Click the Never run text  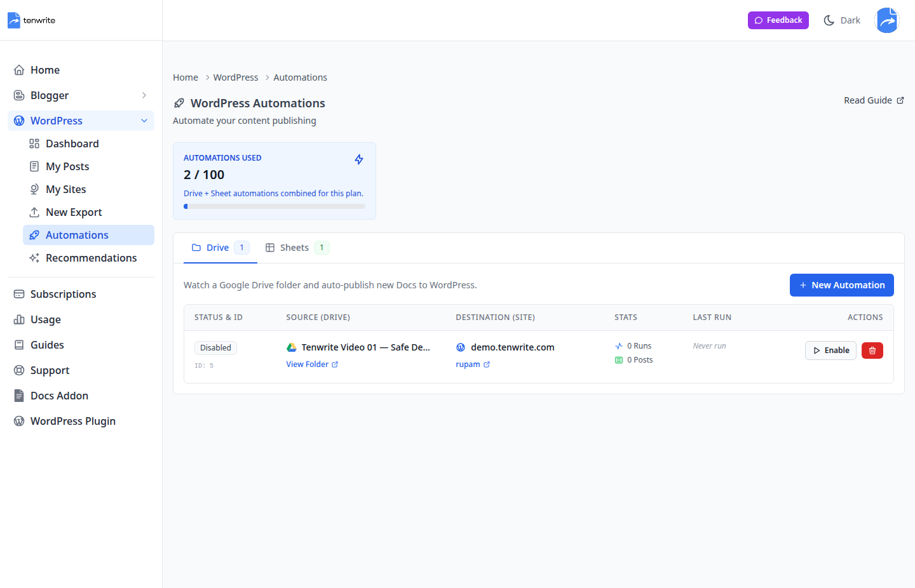pos(709,346)
